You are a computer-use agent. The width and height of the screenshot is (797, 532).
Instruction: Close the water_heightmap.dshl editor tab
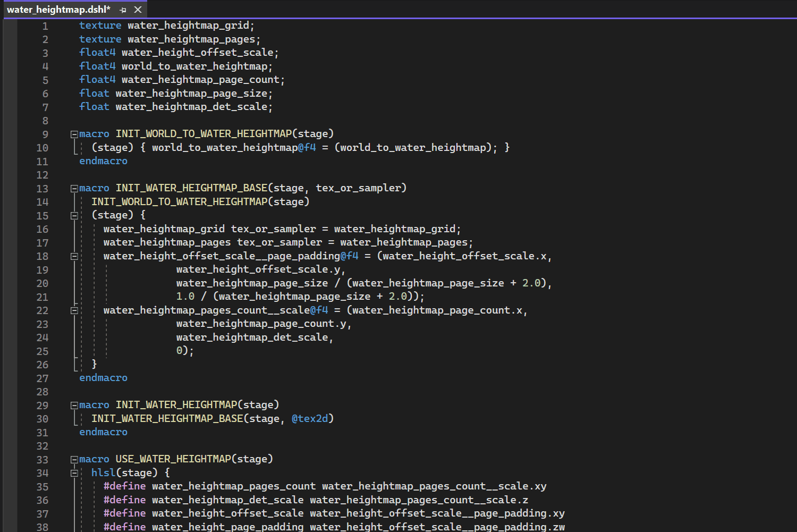(138, 9)
